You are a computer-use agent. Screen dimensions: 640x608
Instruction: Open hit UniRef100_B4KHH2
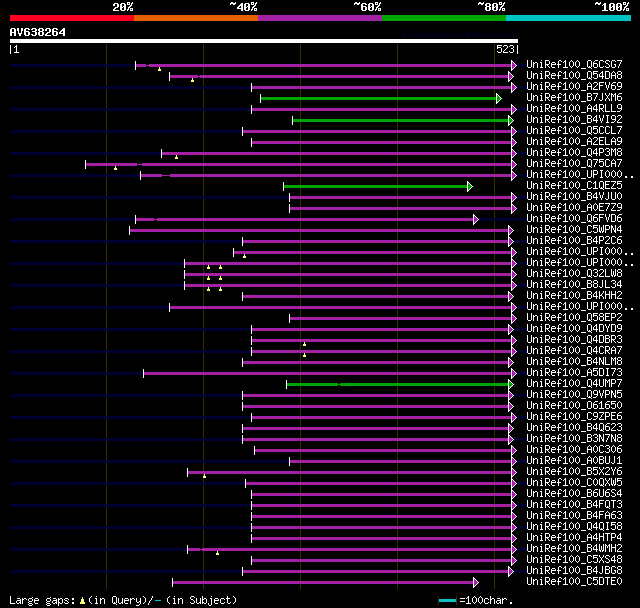click(x=574, y=295)
